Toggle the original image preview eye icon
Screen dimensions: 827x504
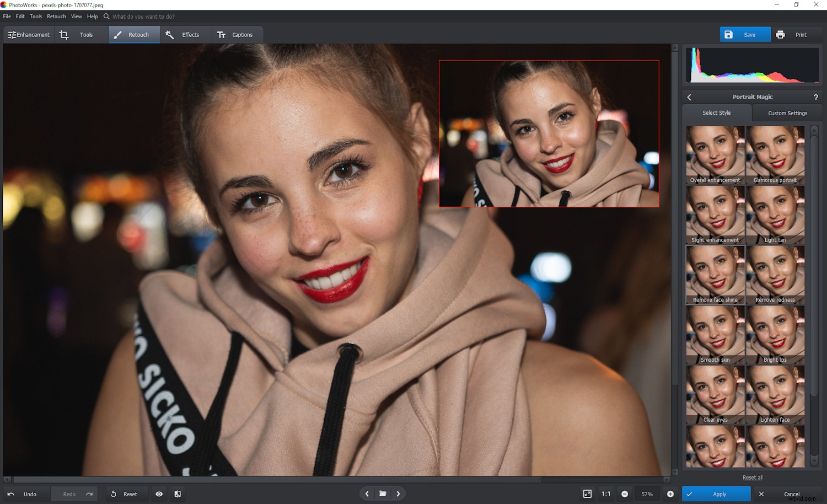(x=159, y=494)
